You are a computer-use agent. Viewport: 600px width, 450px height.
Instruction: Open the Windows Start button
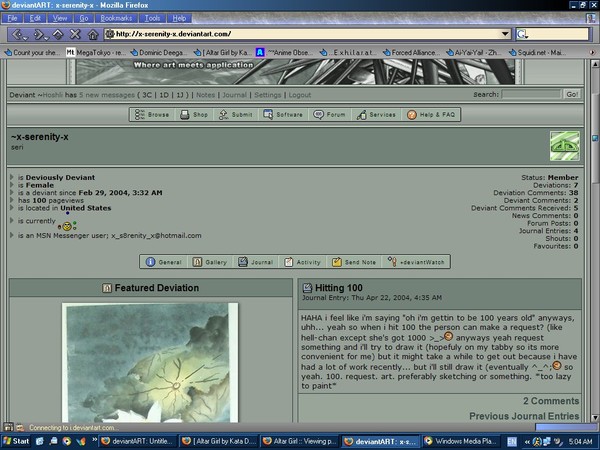16,441
